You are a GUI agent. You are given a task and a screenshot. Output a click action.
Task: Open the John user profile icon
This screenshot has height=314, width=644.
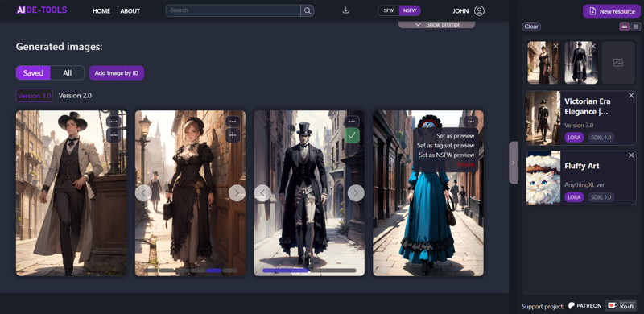[x=479, y=11]
